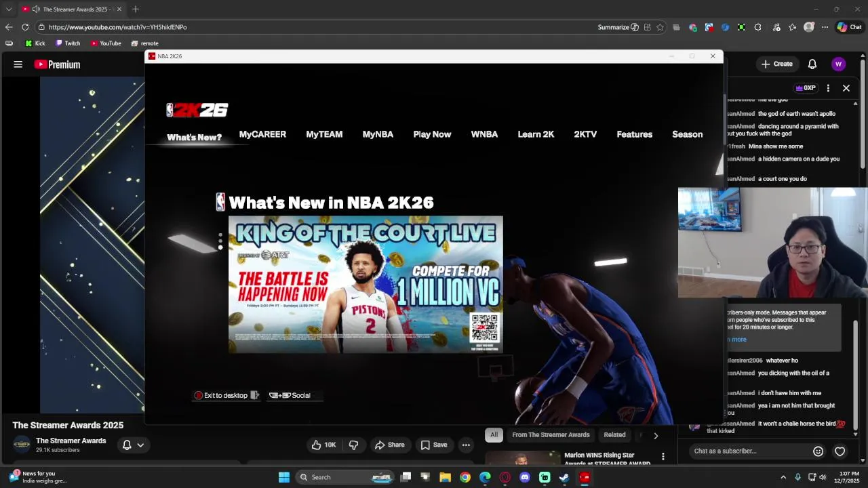The height and width of the screenshot is (488, 868).
Task: Open browser settings and more ellipsis
Action: (x=825, y=27)
